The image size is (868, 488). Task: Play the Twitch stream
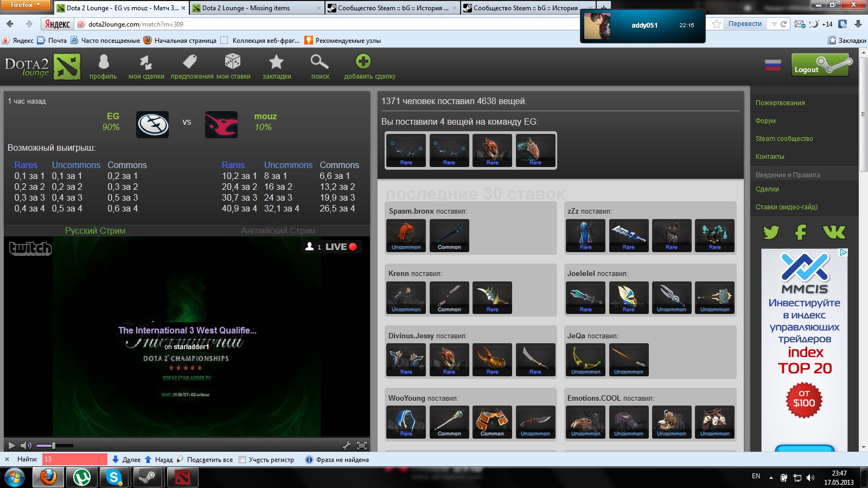click(11, 446)
